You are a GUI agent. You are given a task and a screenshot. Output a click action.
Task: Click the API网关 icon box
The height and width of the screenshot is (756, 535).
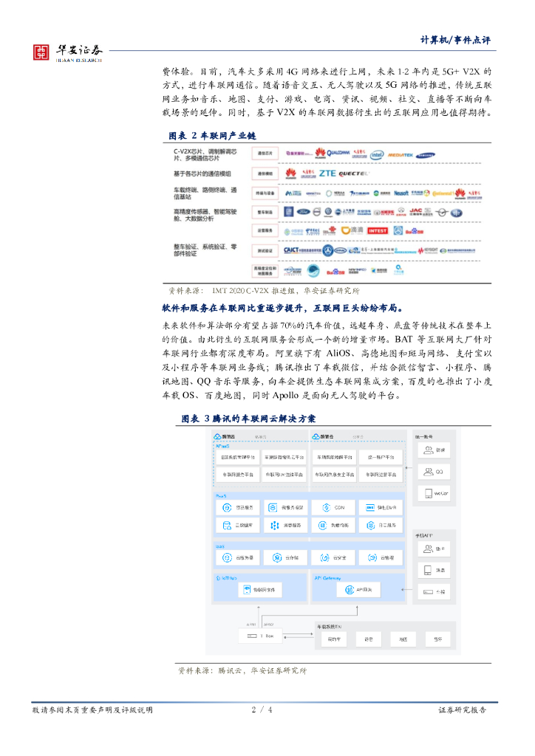pyautogui.click(x=358, y=590)
